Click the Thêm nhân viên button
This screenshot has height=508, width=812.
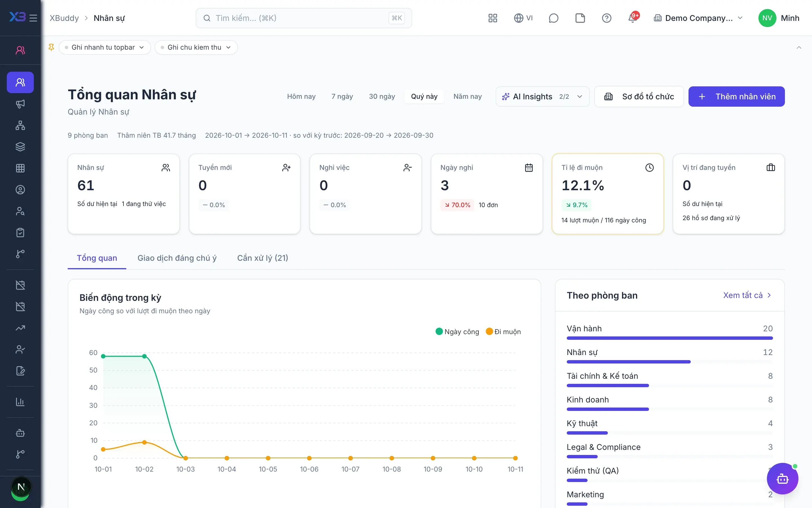click(736, 97)
